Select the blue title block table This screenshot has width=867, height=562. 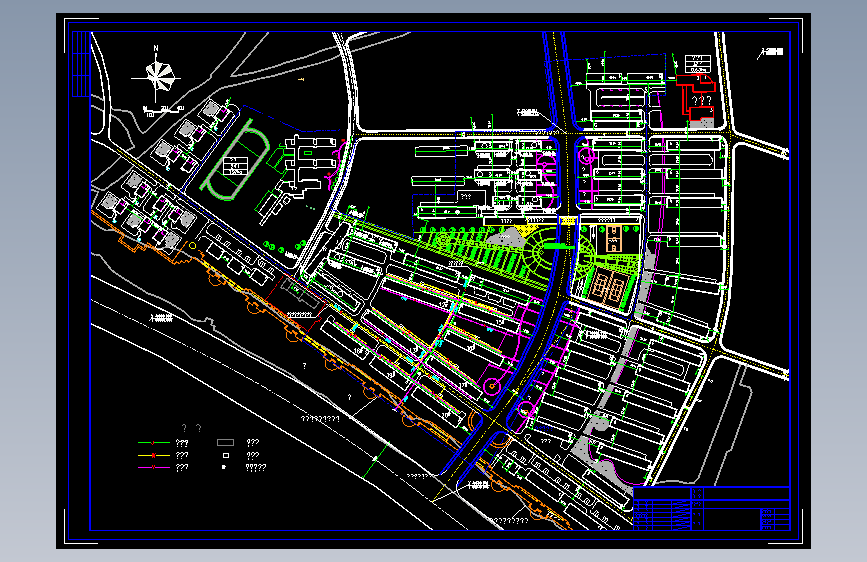click(712, 508)
